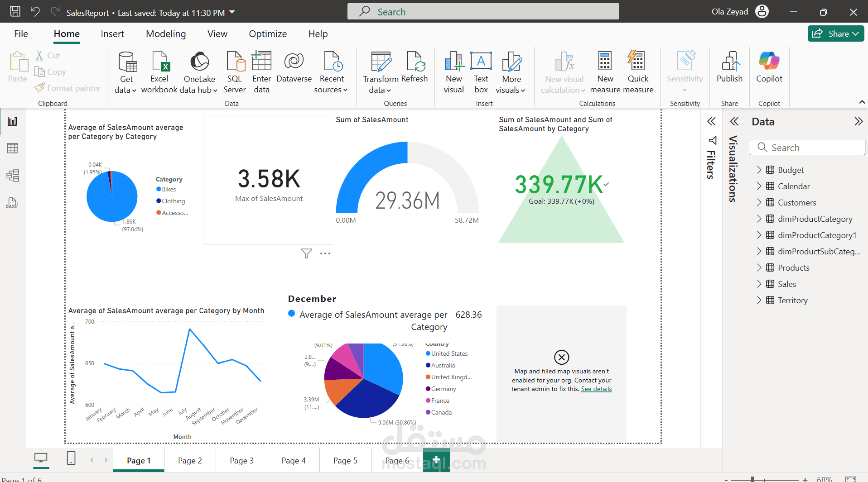Open More visuals icon

point(512,61)
